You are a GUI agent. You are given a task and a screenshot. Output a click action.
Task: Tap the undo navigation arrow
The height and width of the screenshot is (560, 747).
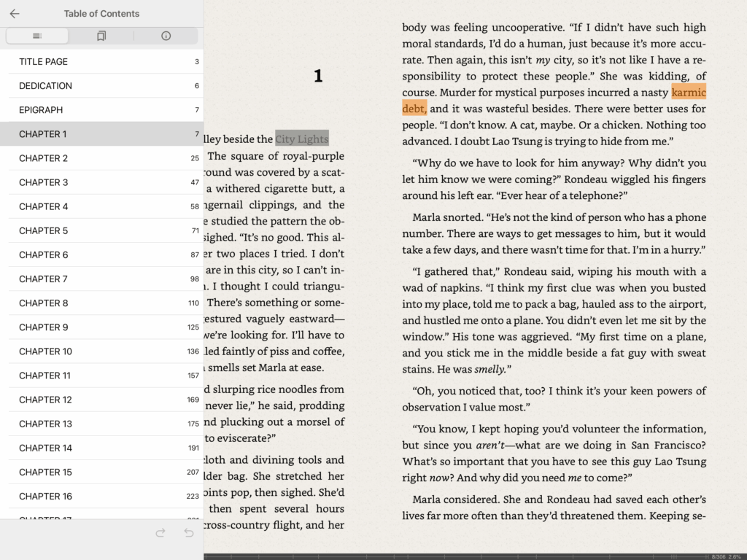click(189, 532)
